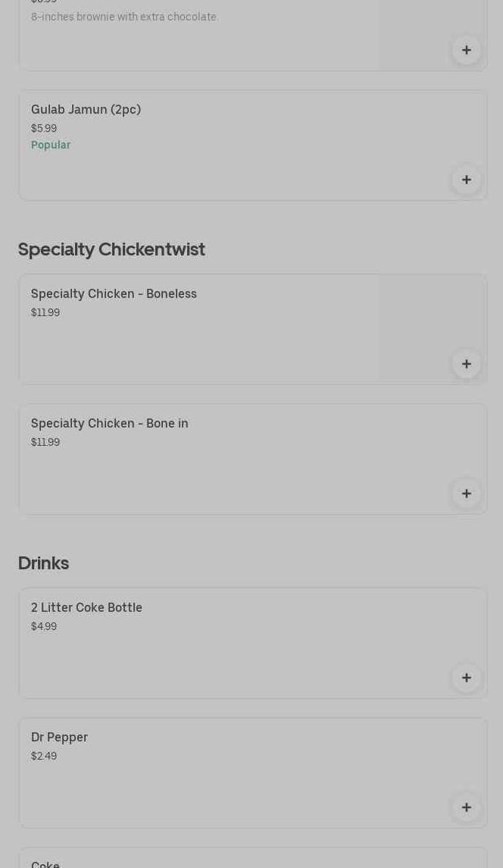Open the Coke item at bottom
503x868 pixels.
coord(45,863)
